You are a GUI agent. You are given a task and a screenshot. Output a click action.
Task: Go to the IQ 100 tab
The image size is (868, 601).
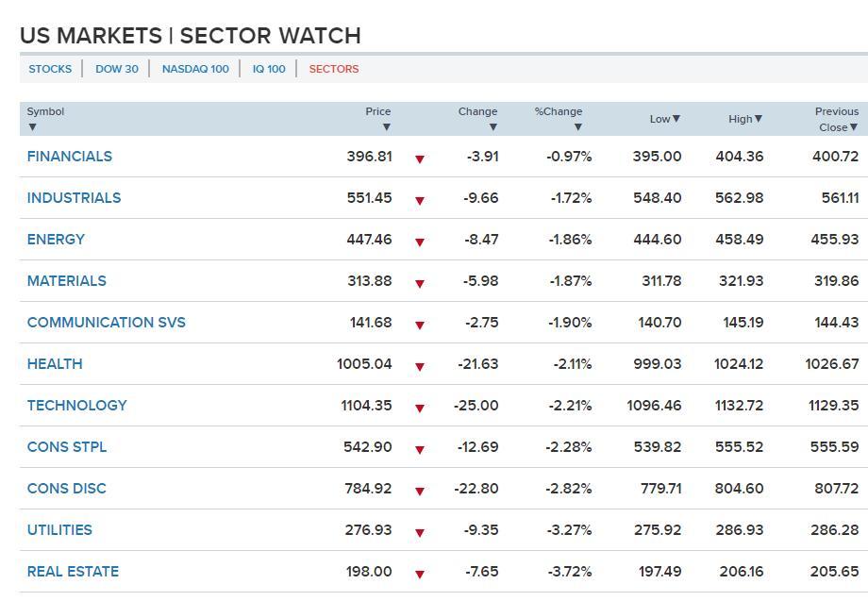coord(269,69)
